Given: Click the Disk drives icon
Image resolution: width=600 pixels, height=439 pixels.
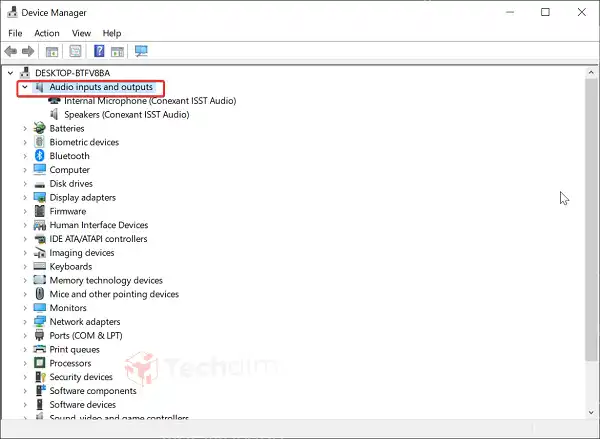Looking at the screenshot, I should pos(39,184).
